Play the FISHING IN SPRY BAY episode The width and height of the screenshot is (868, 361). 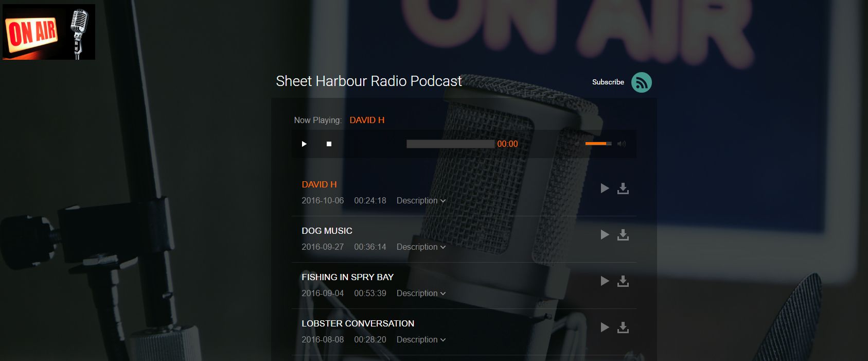point(605,281)
